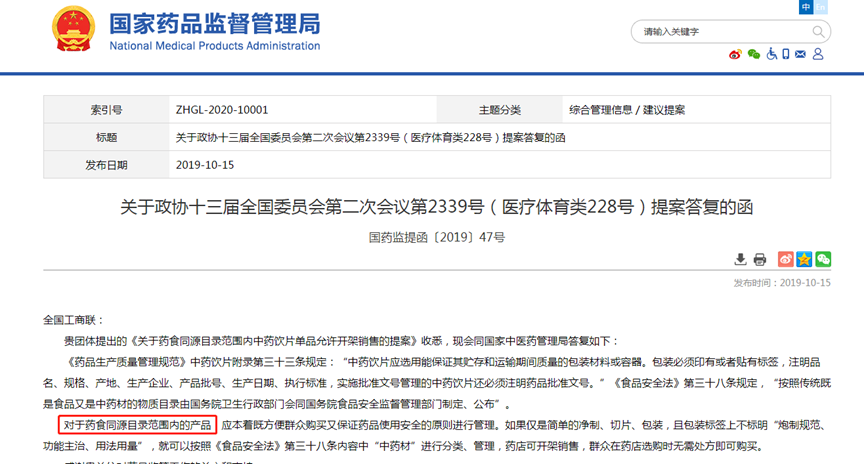The width and height of the screenshot is (864, 464).
Task: Click the keyword search input field
Action: [x=720, y=32]
